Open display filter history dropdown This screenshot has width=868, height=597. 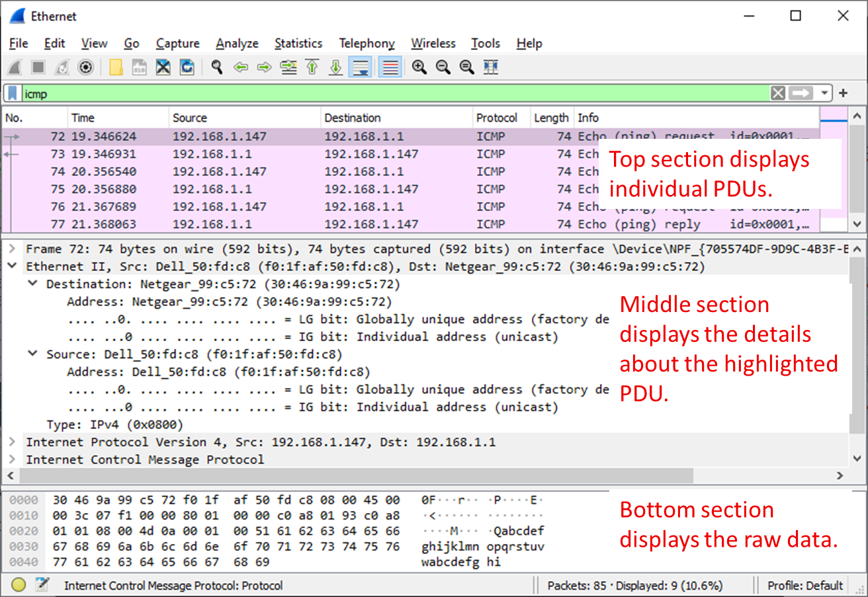824,93
